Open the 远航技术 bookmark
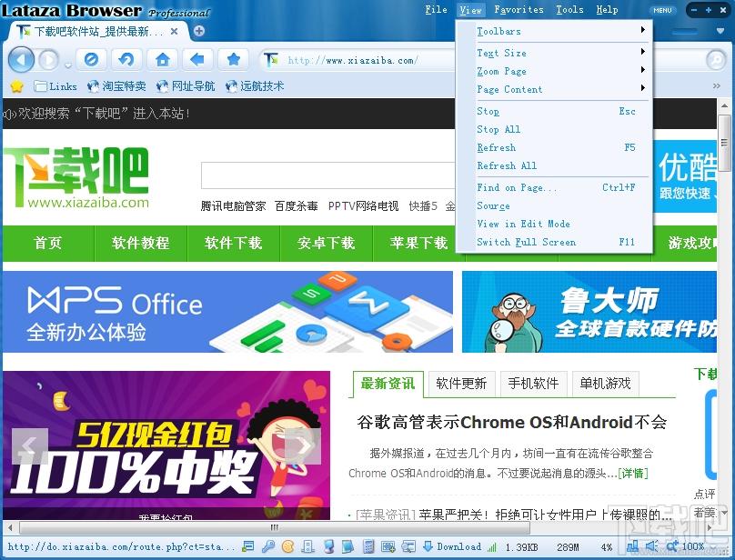This screenshot has height=560, width=735. (x=255, y=86)
